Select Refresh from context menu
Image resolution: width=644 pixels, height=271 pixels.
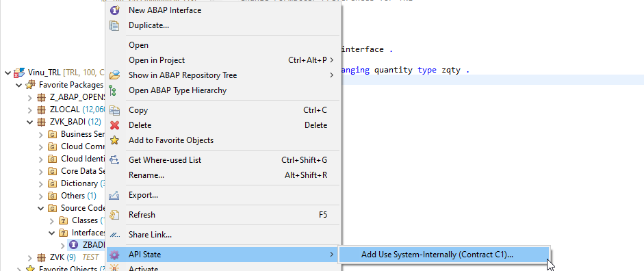pos(223,215)
